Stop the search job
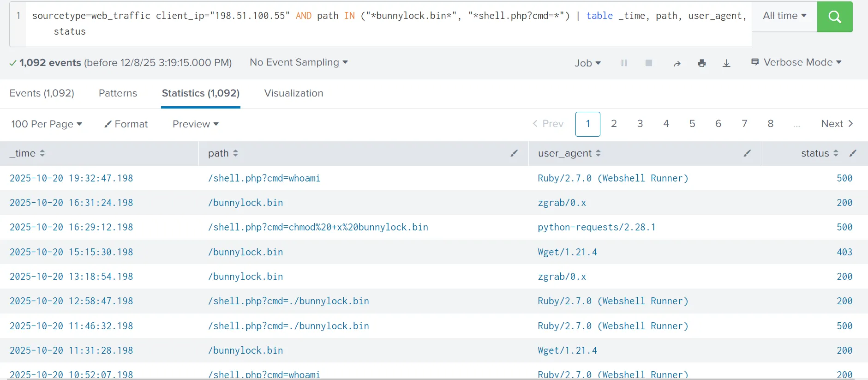 point(648,63)
